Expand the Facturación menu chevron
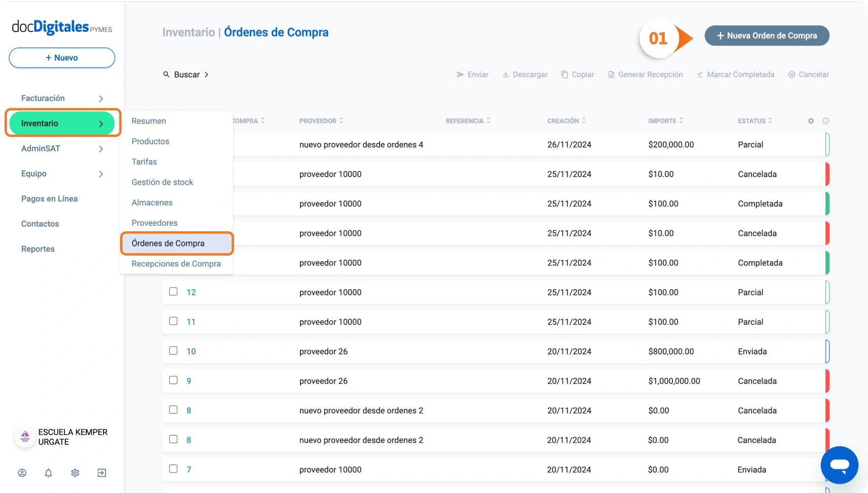 coord(101,98)
